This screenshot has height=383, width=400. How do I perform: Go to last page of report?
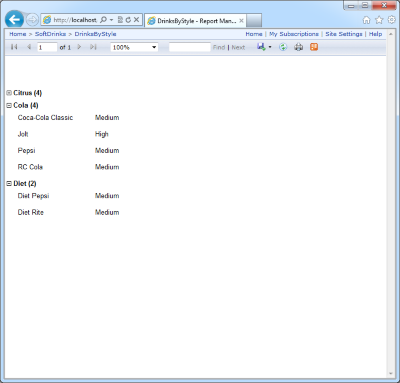click(93, 47)
